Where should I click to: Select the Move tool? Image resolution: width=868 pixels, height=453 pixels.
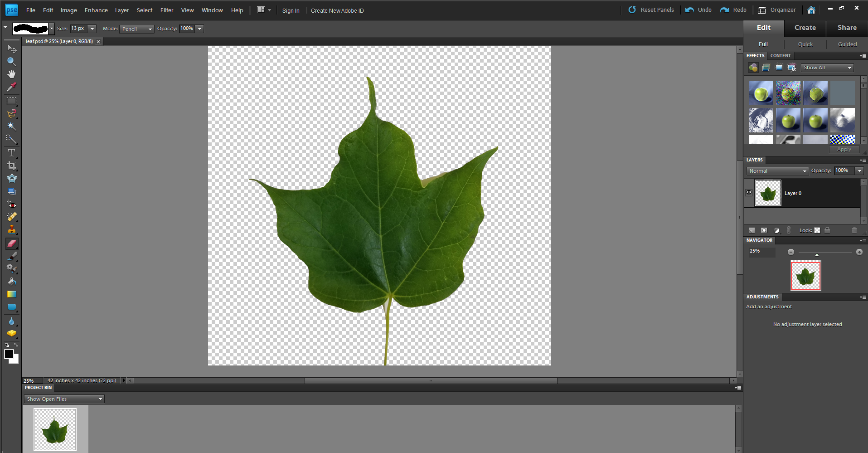coord(11,49)
